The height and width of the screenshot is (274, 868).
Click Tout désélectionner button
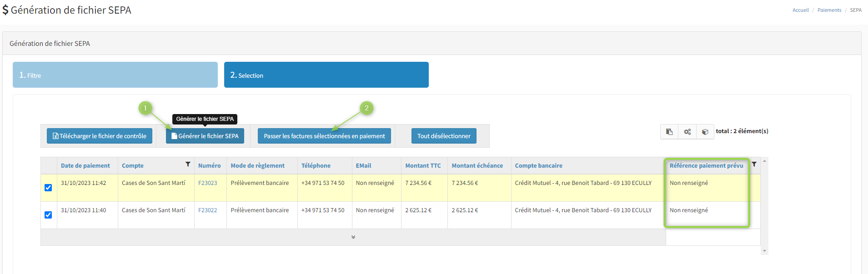click(444, 136)
